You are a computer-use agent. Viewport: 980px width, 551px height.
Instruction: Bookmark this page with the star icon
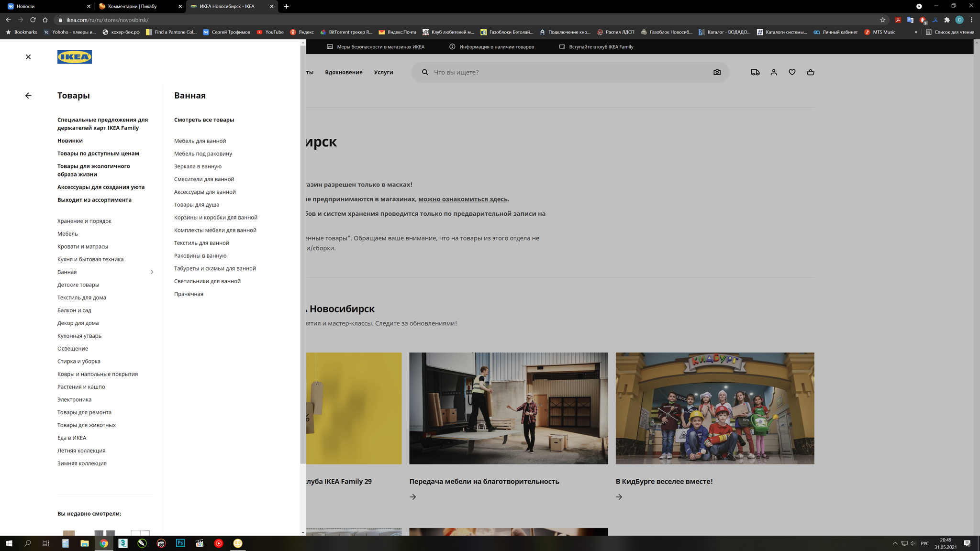tap(882, 20)
